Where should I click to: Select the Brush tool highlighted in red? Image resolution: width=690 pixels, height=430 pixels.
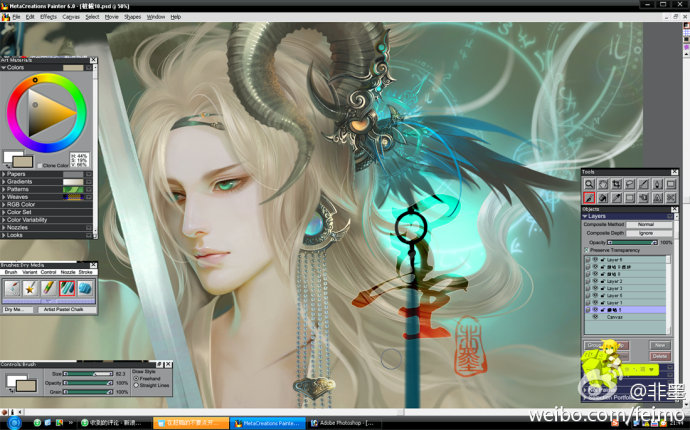(x=589, y=198)
